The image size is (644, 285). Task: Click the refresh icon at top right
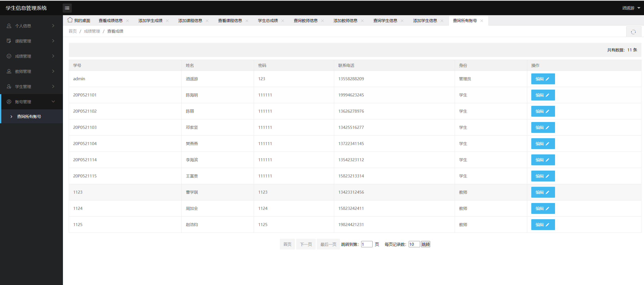[633, 32]
